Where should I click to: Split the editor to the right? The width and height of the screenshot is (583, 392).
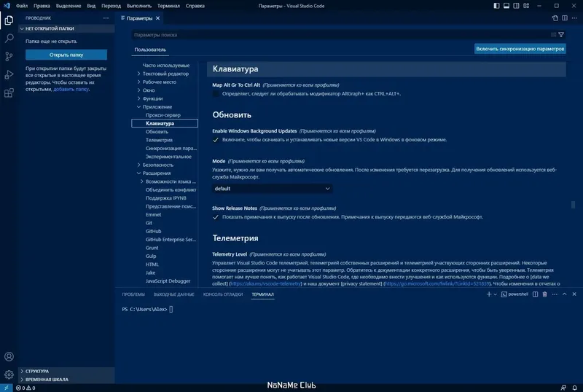(565, 18)
